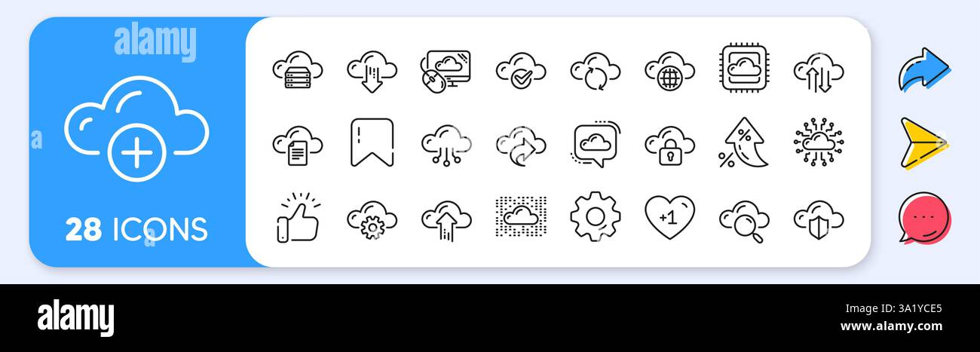Click the bookmark ribbon icon

pyautogui.click(x=372, y=142)
